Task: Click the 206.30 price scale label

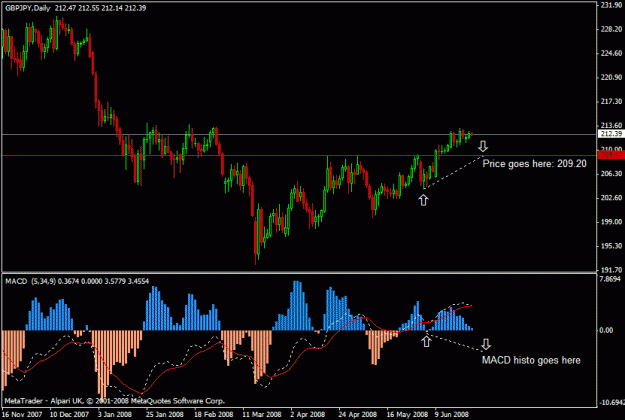Action: (x=611, y=173)
